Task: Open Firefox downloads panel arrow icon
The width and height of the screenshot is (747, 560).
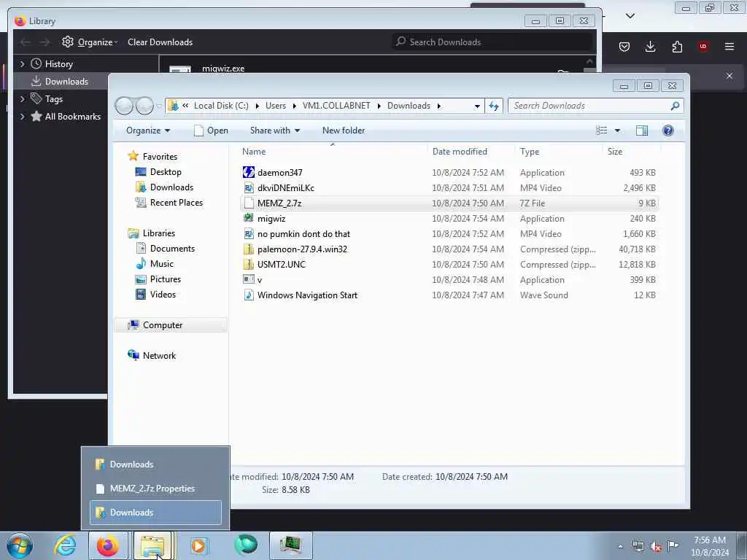Action: point(650,46)
